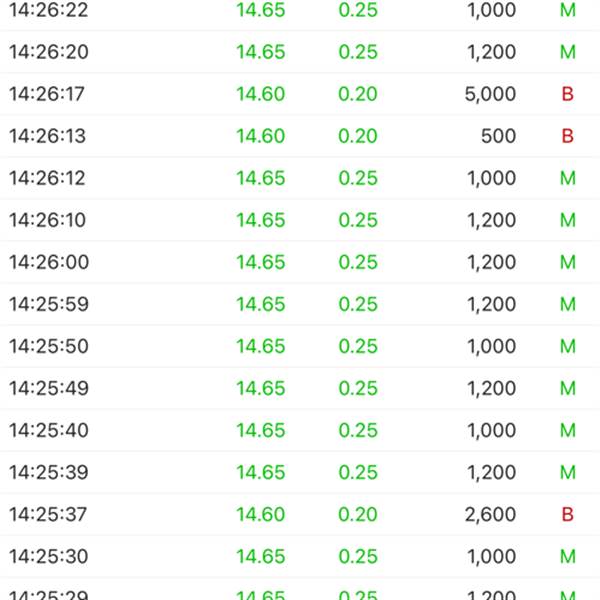Click the red B on the 14:26:17 row
The image size is (600, 600).
pos(567,94)
